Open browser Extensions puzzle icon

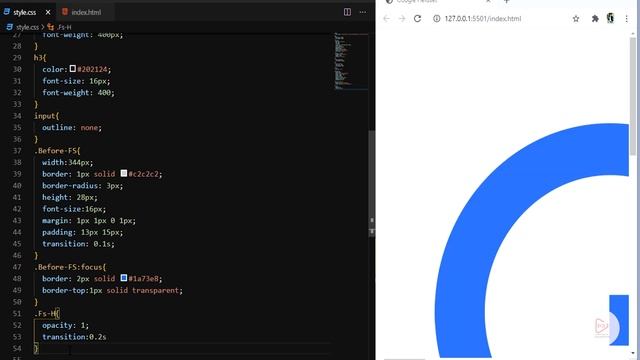[x=595, y=19]
